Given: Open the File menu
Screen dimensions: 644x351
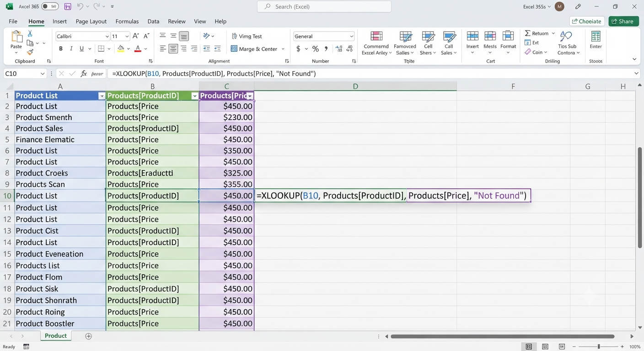Looking at the screenshot, I should 13,21.
